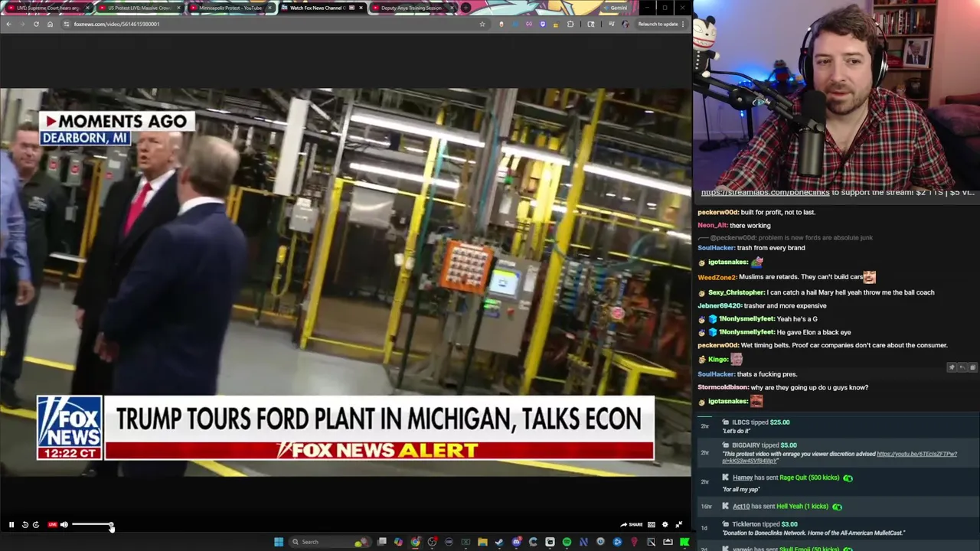Reload the Fox News page
Viewport: 980px width, 551px height.
36,24
